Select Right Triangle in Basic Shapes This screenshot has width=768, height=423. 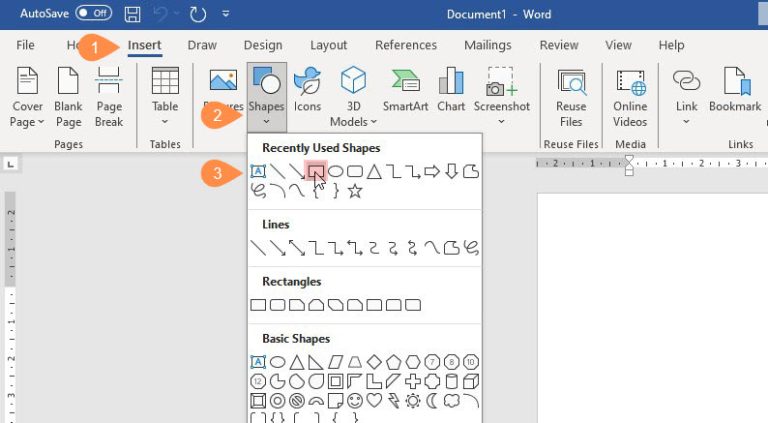[x=316, y=362]
